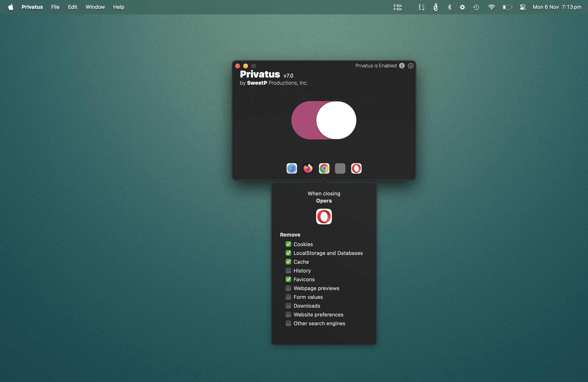
Task: Click the When closing Opera heading
Action: (324, 197)
